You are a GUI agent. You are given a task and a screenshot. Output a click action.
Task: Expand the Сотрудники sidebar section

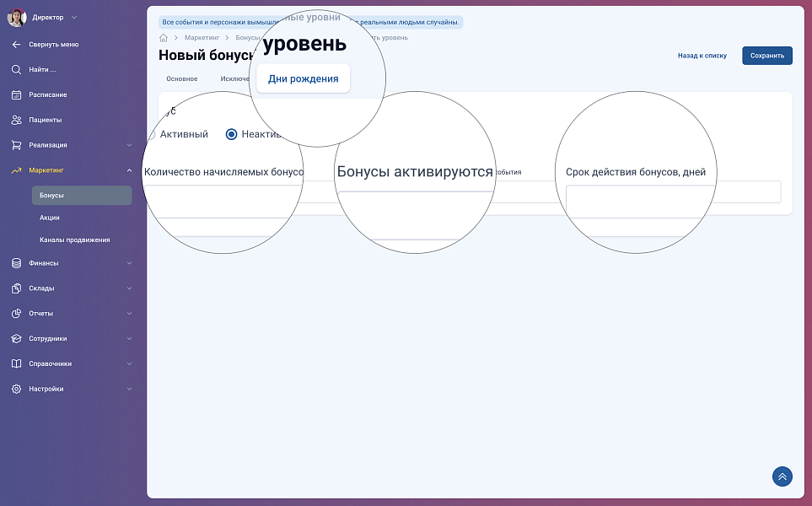coord(129,339)
